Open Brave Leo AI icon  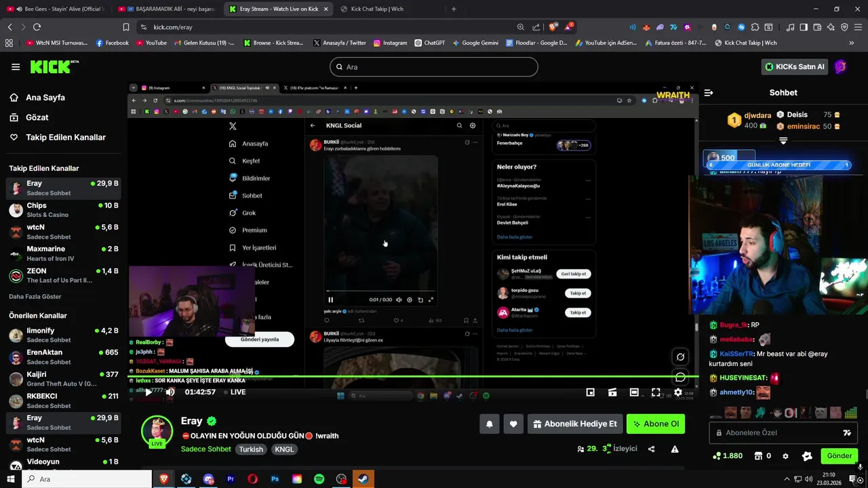click(x=831, y=27)
